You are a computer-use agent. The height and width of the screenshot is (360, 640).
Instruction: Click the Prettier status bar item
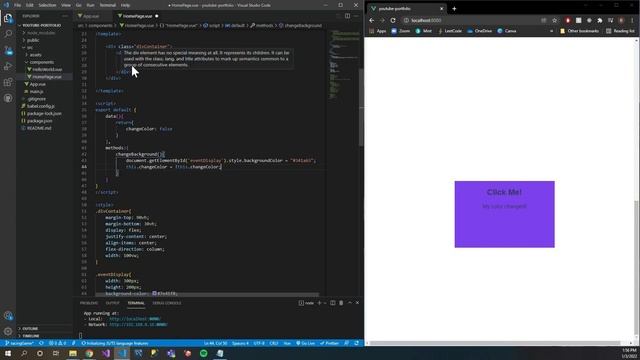(x=329, y=343)
